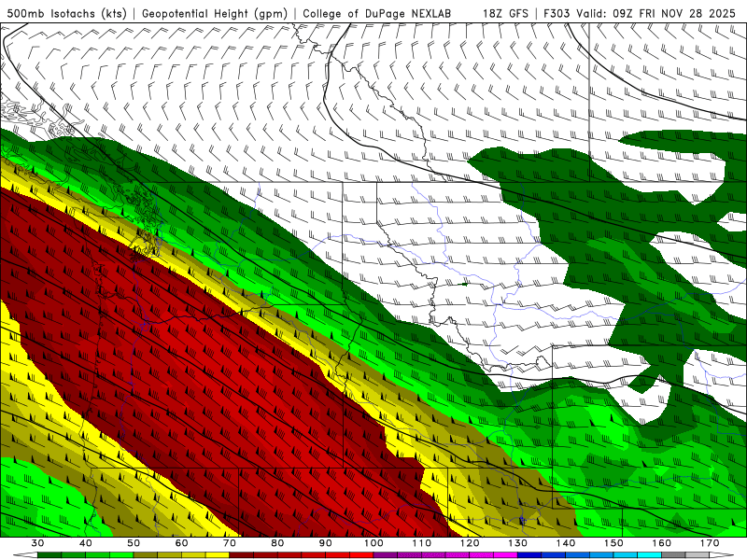Click the legend value '50'

[x=134, y=543]
